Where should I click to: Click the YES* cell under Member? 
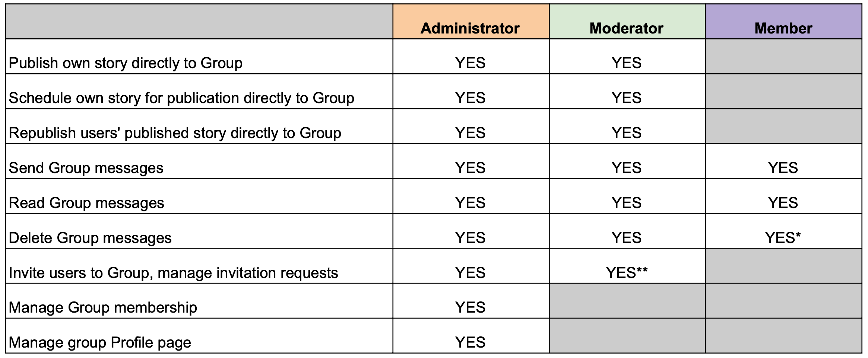click(783, 231)
